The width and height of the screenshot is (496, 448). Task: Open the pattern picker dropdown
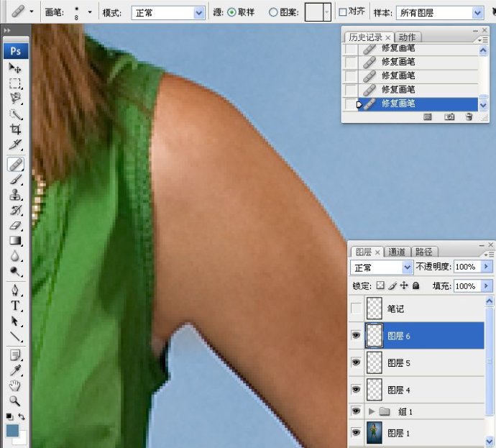click(327, 12)
